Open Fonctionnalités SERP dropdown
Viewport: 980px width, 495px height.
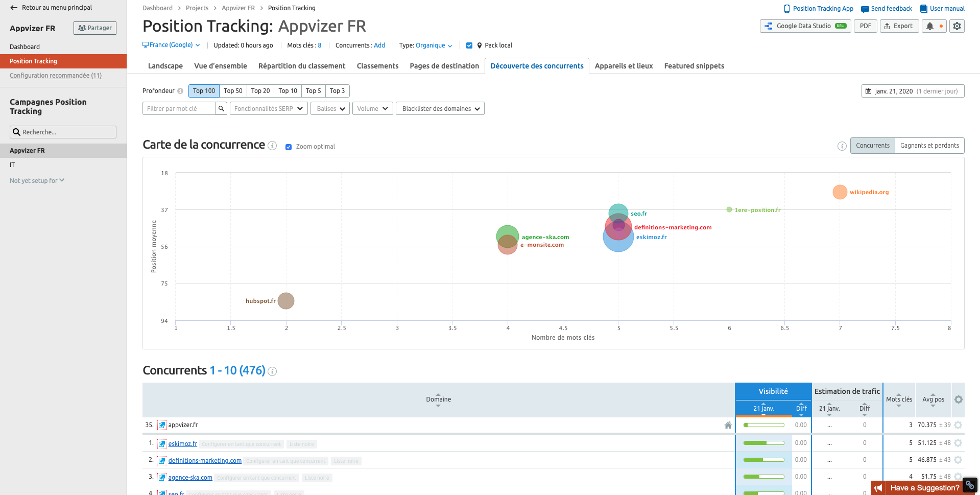pyautogui.click(x=269, y=108)
